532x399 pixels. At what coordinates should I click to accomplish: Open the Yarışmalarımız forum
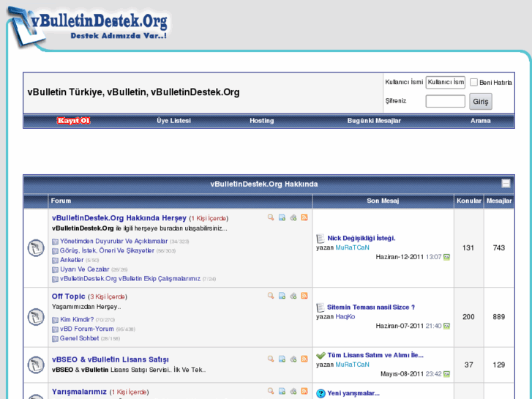pos(79,392)
